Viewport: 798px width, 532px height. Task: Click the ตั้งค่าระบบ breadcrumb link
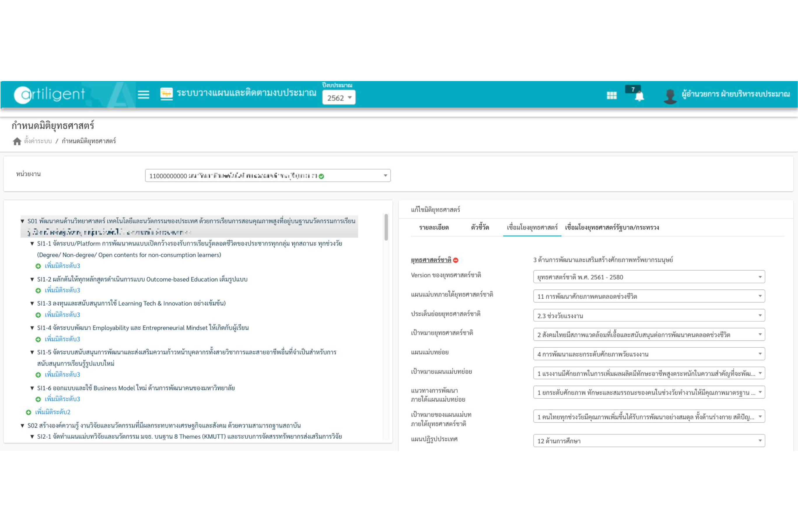click(x=38, y=141)
